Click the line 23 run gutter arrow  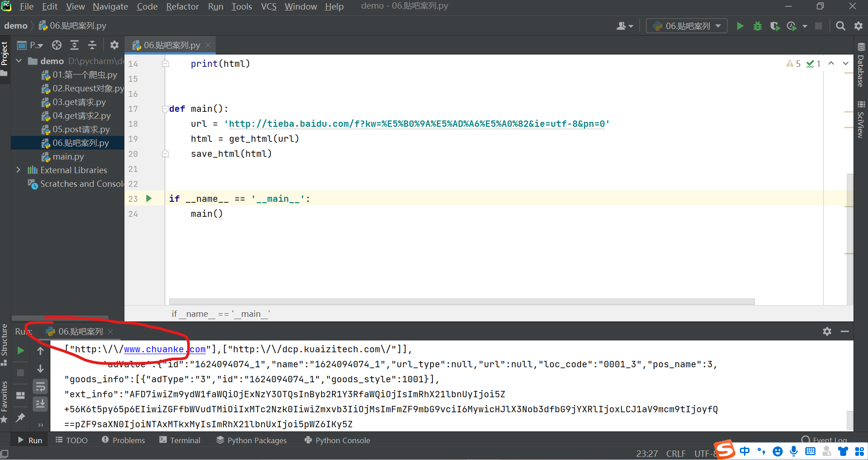149,198
